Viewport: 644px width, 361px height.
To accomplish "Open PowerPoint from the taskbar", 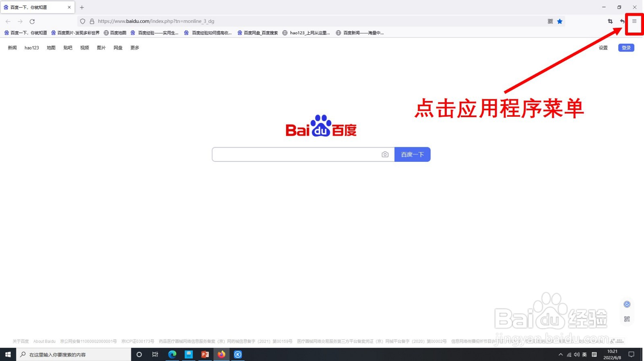I will point(205,355).
